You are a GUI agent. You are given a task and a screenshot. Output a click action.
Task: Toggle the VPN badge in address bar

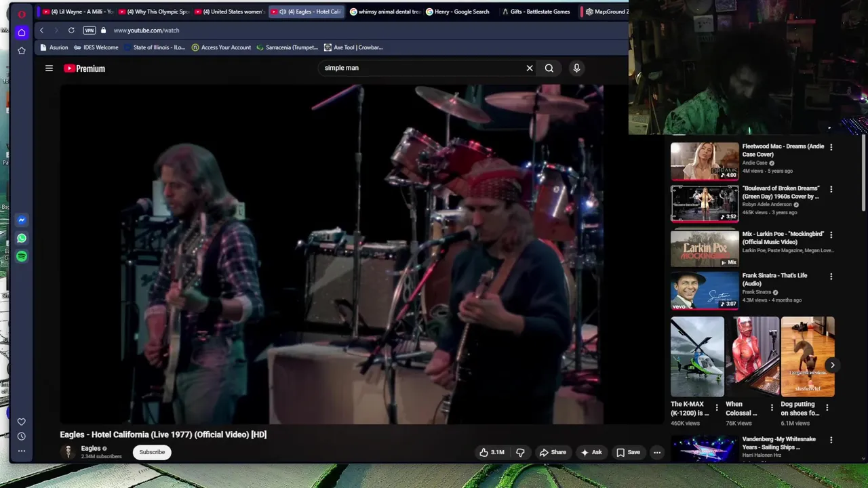90,30
